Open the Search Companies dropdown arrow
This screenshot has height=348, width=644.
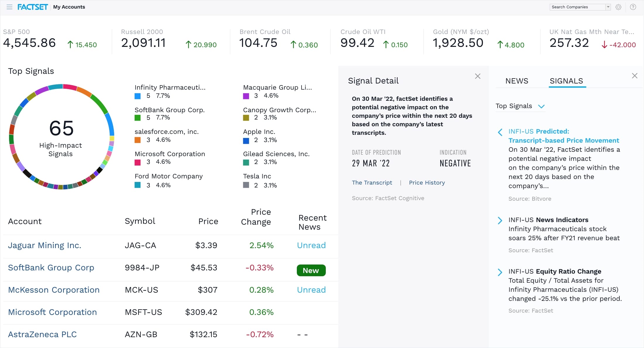(608, 7)
